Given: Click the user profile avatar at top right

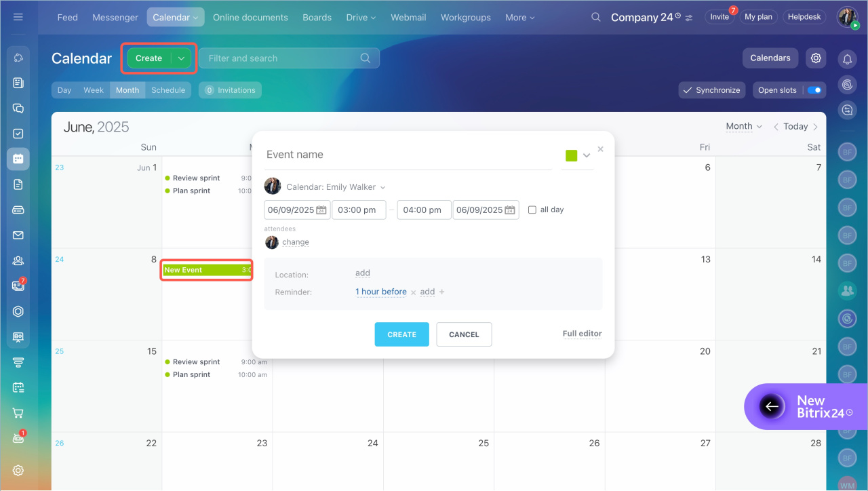Looking at the screenshot, I should tap(847, 17).
